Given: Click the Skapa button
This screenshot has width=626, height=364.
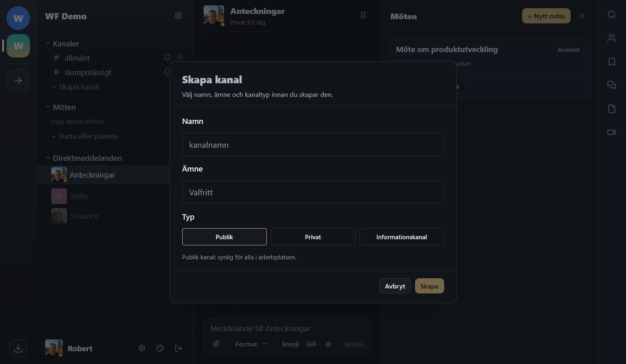Looking at the screenshot, I should click(429, 286).
